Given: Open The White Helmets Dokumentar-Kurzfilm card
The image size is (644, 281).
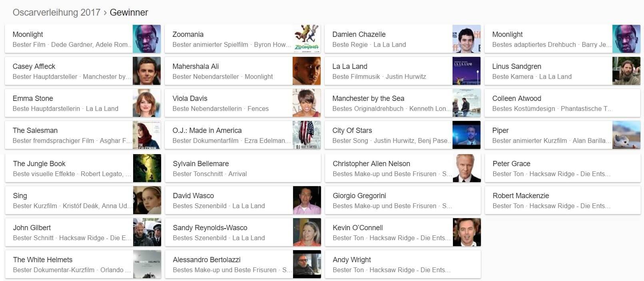Looking at the screenshot, I should [x=83, y=264].
